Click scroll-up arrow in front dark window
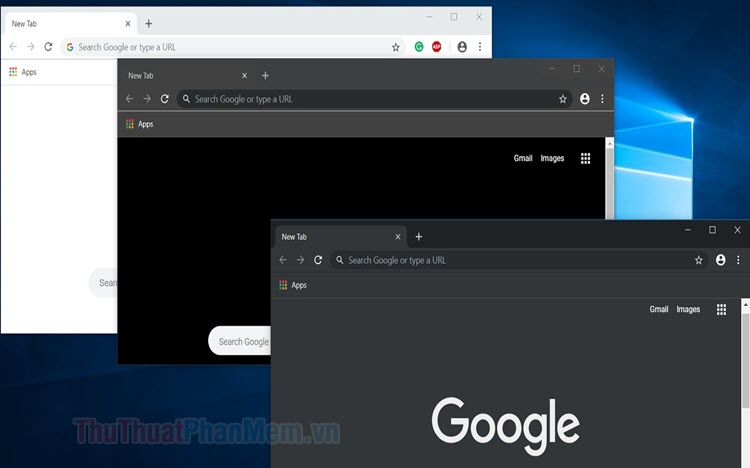Screen dimensions: 750x468 [x=745, y=304]
